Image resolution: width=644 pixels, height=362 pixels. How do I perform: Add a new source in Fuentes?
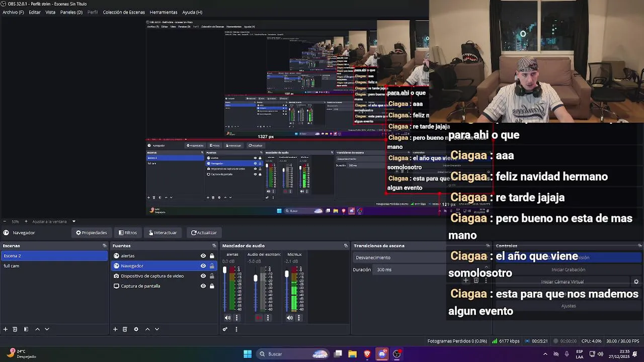coord(115,329)
